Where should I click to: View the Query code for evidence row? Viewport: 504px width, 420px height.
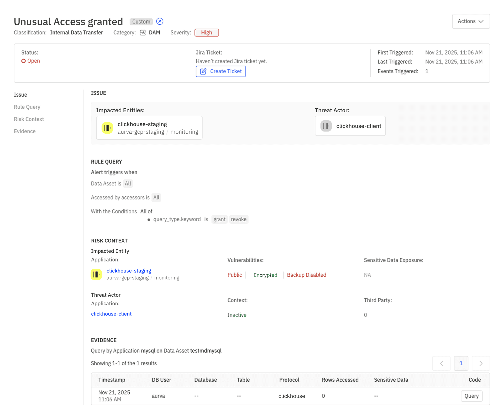coord(471,396)
